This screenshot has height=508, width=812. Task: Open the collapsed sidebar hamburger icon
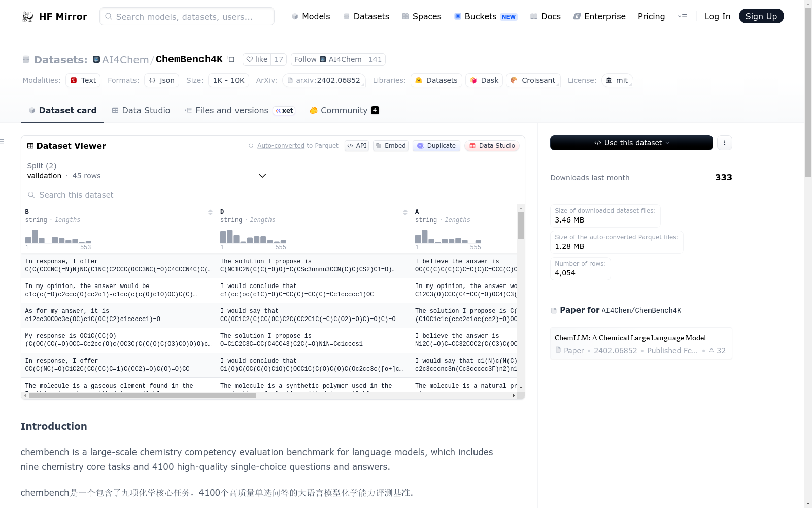click(2, 141)
